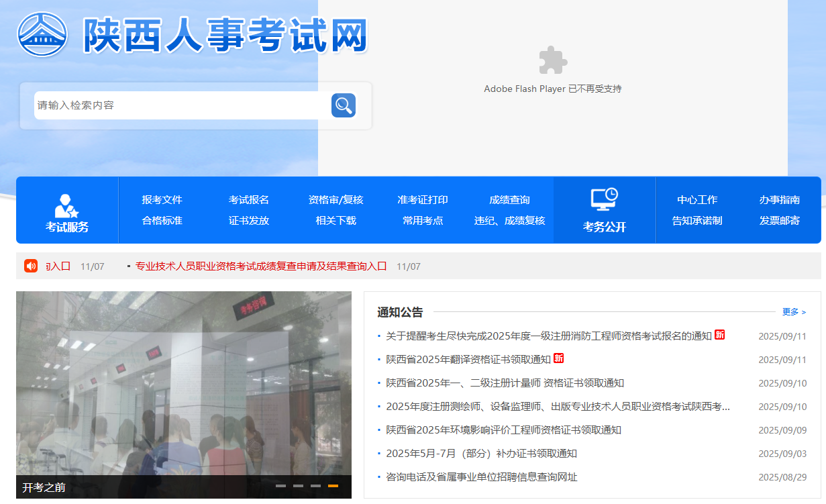Open the 合格标准 menu item
This screenshot has height=504, width=826.
(162, 221)
